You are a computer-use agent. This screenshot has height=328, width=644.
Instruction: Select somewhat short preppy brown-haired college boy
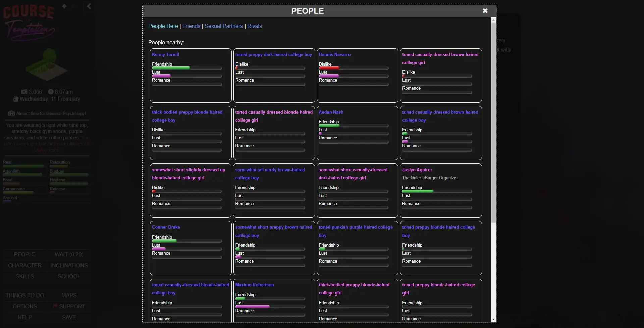(274, 231)
